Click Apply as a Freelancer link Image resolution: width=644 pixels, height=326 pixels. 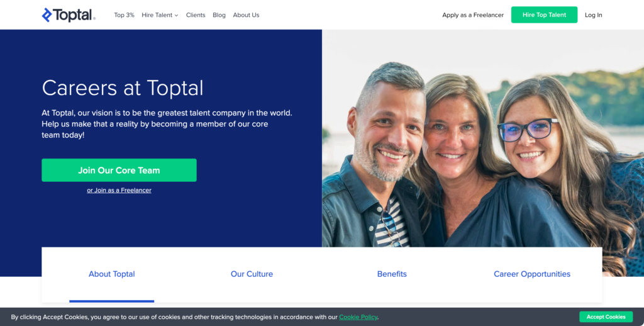[473, 15]
